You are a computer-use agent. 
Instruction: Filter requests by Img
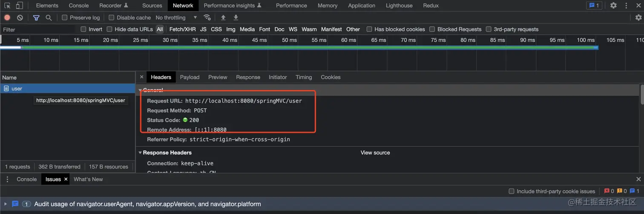coord(230,29)
